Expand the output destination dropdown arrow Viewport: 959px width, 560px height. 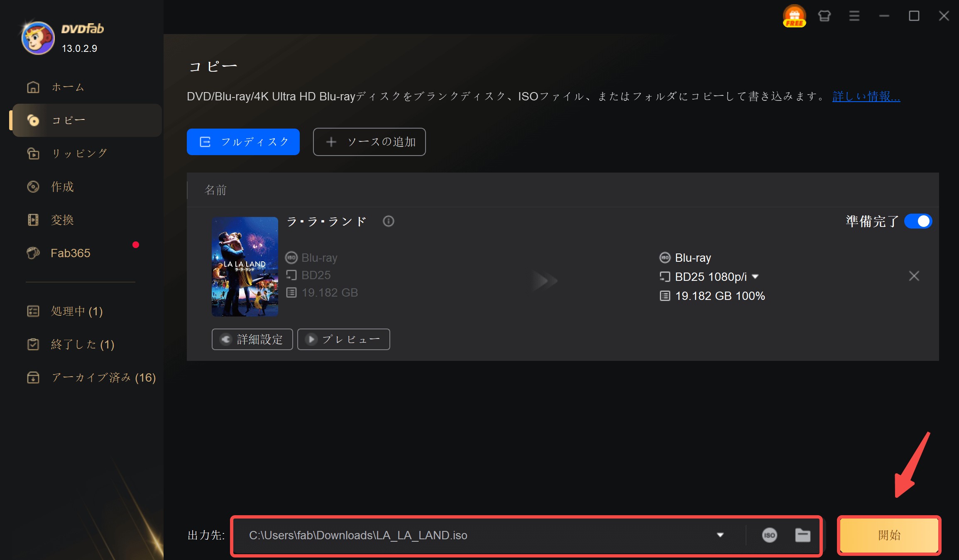[x=720, y=535]
